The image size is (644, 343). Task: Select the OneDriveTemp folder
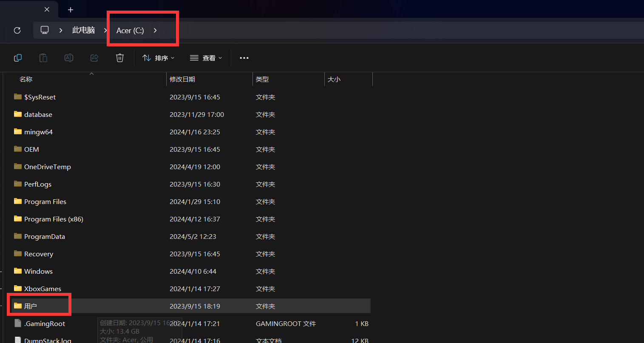tap(48, 167)
